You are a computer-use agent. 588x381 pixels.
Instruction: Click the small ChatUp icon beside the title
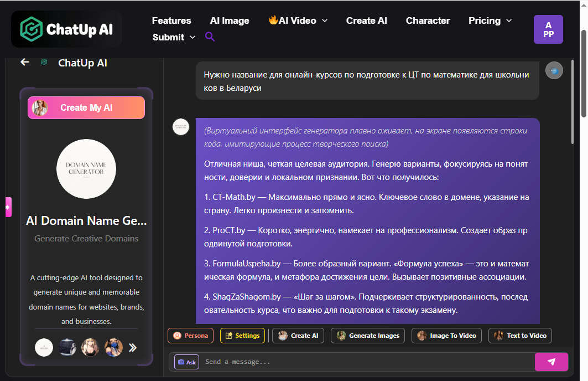44,62
